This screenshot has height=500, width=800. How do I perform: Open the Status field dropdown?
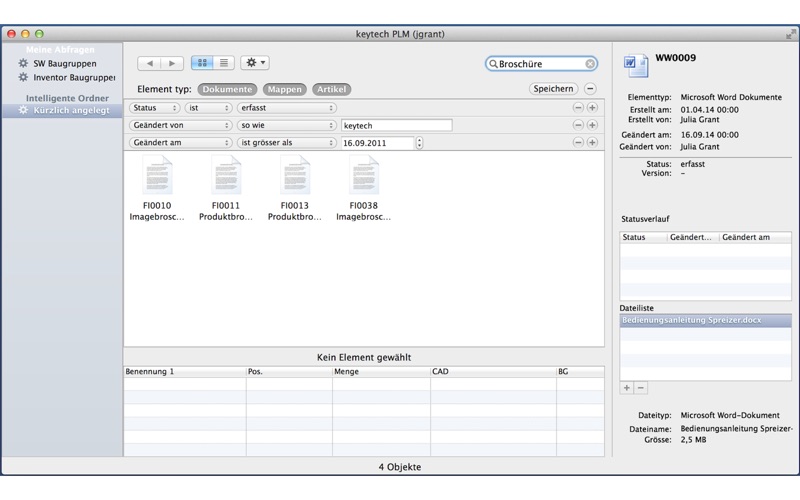pyautogui.click(x=155, y=108)
